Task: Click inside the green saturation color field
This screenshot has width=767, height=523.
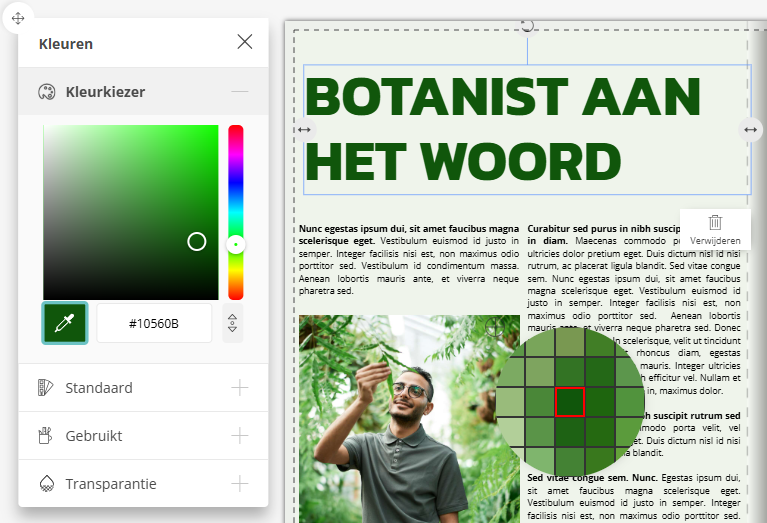Action: pyautogui.click(x=131, y=212)
